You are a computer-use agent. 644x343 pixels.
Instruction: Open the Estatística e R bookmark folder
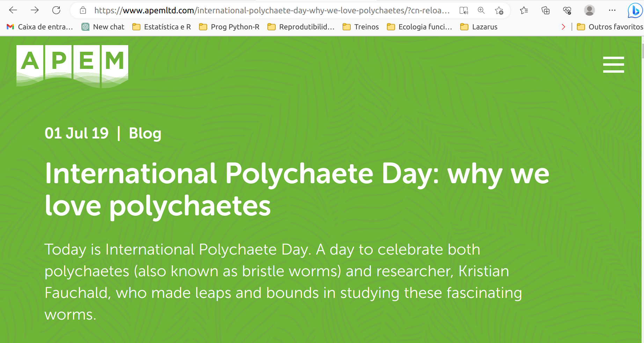point(162,27)
